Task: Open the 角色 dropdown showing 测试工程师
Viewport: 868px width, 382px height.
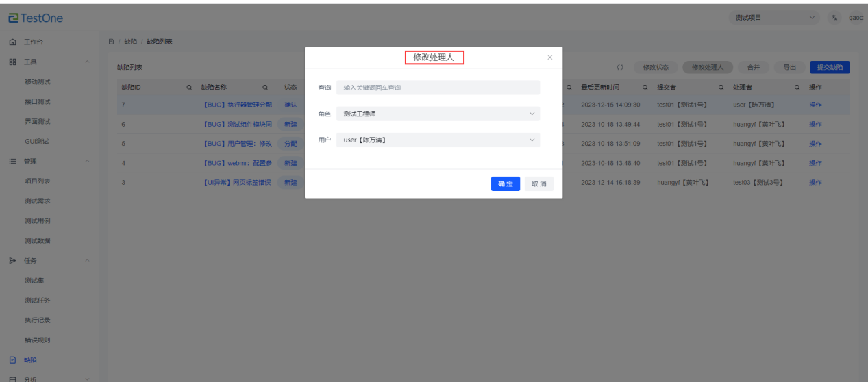Action: tap(438, 114)
